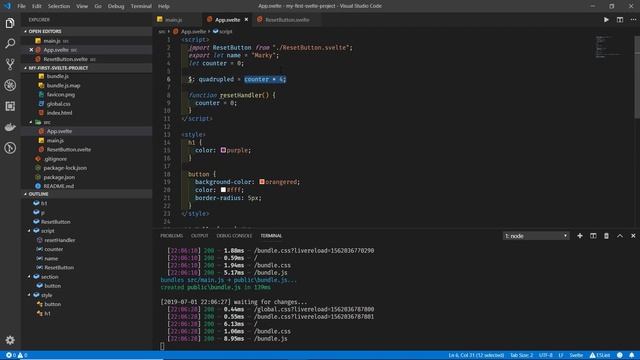
Task: Open the notifications bell in status bar
Action: (x=632, y=355)
